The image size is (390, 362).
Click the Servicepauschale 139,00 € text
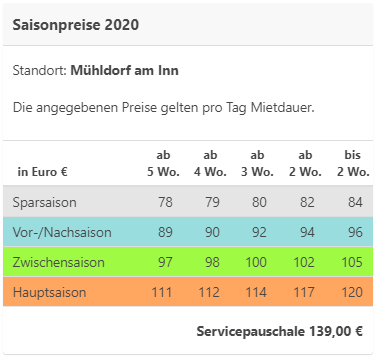coord(280,331)
